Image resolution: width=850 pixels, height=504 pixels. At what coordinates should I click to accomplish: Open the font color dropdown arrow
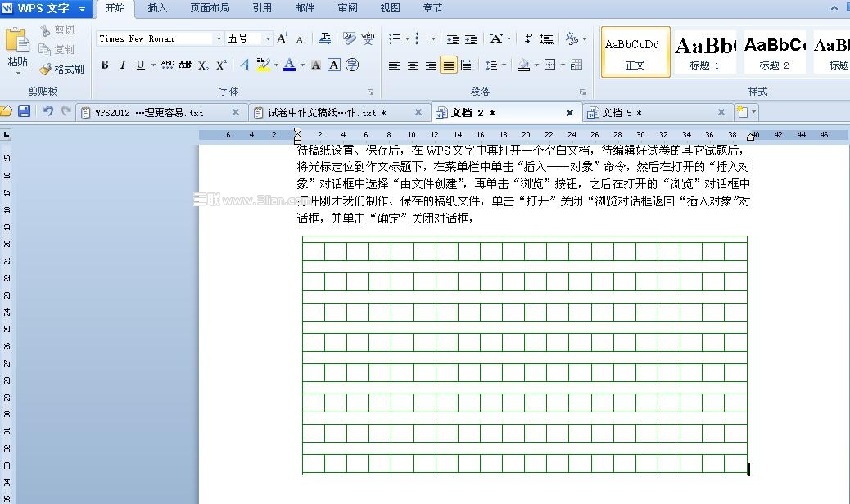pyautogui.click(x=302, y=65)
